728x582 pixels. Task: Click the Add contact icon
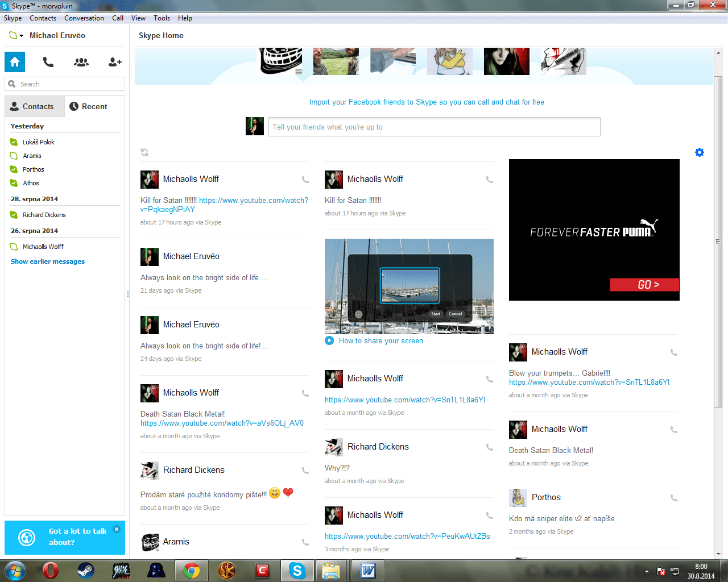coord(115,62)
